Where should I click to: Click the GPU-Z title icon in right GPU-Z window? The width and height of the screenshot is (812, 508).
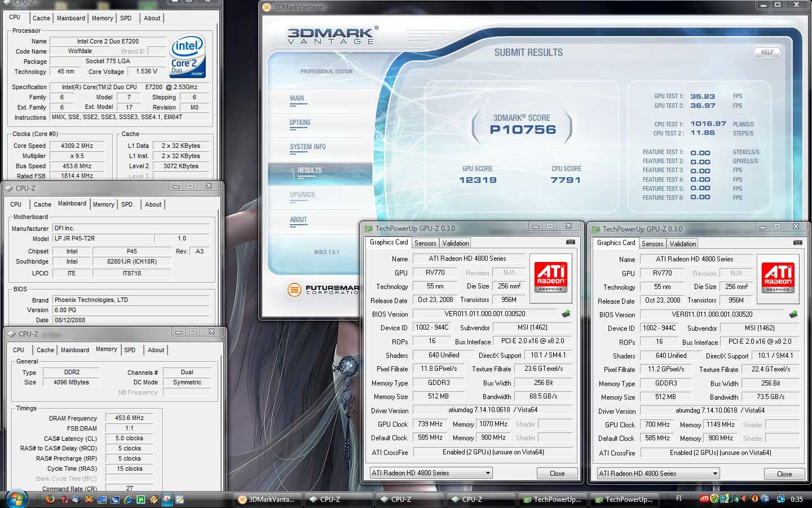click(595, 229)
